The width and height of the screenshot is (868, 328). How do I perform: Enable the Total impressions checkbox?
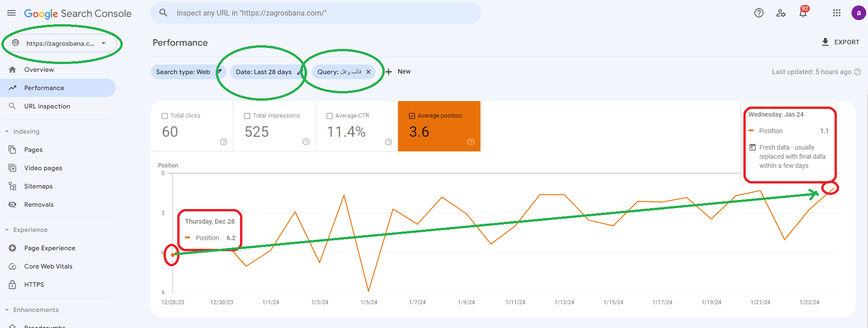[247, 116]
